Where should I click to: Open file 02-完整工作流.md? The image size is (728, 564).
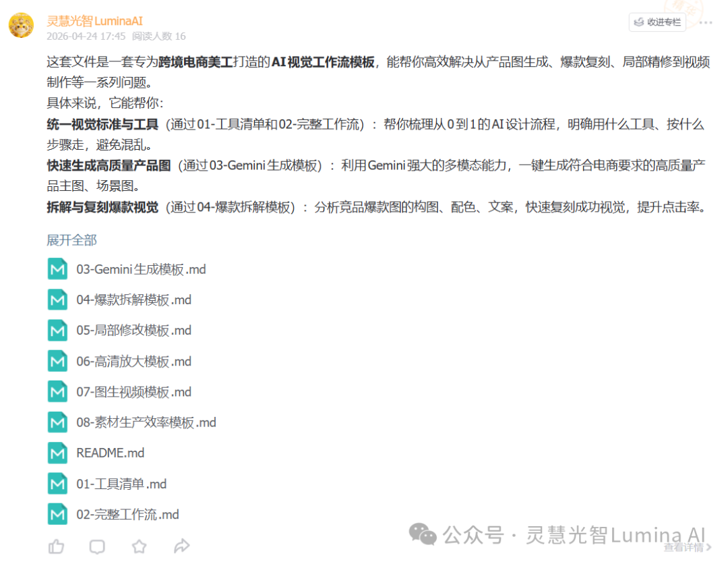(x=127, y=515)
